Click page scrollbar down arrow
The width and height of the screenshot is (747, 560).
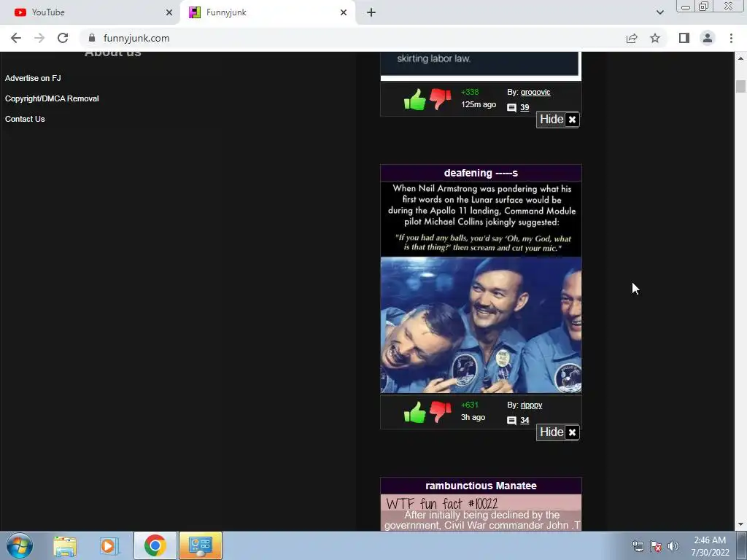(x=741, y=525)
